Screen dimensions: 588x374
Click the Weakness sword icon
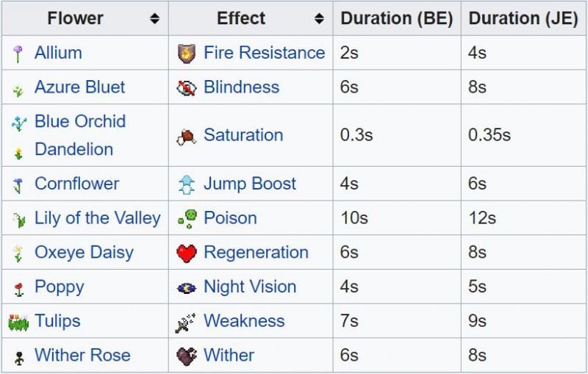coord(185,323)
